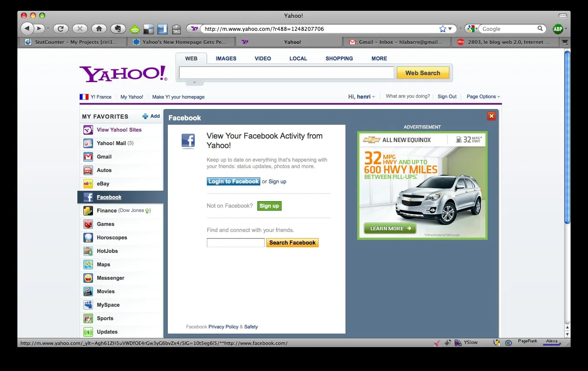Go to the browser home page icon

coord(99,29)
